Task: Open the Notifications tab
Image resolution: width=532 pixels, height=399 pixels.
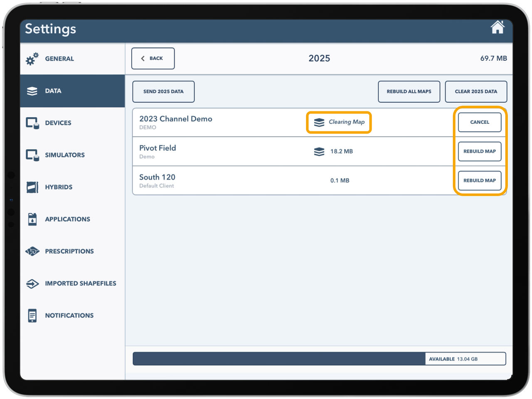Action: click(x=72, y=315)
